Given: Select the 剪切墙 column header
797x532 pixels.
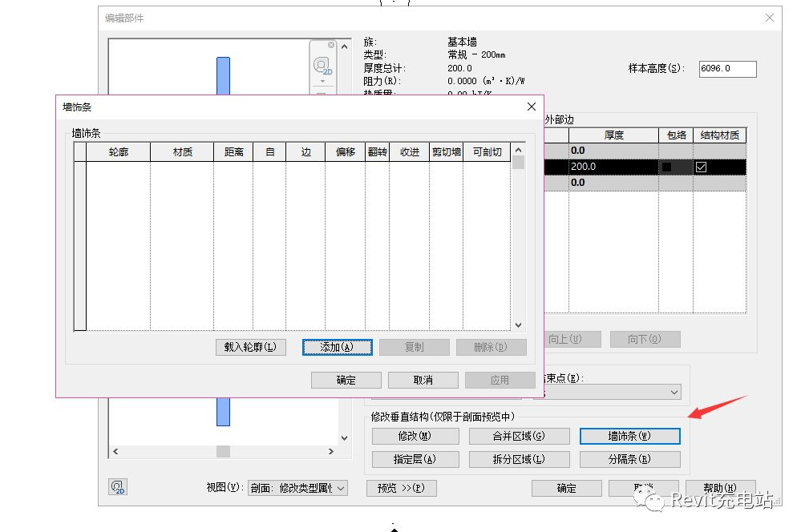Looking at the screenshot, I should [447, 152].
